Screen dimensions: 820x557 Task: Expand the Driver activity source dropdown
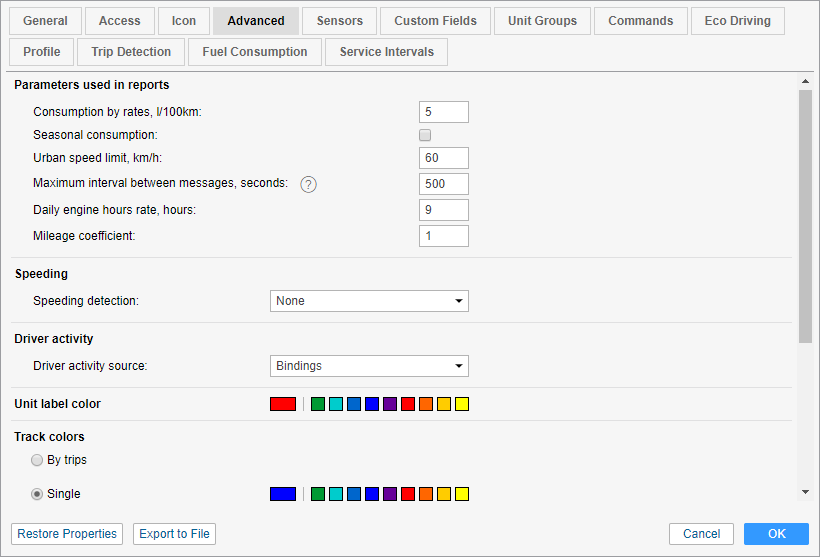369,366
